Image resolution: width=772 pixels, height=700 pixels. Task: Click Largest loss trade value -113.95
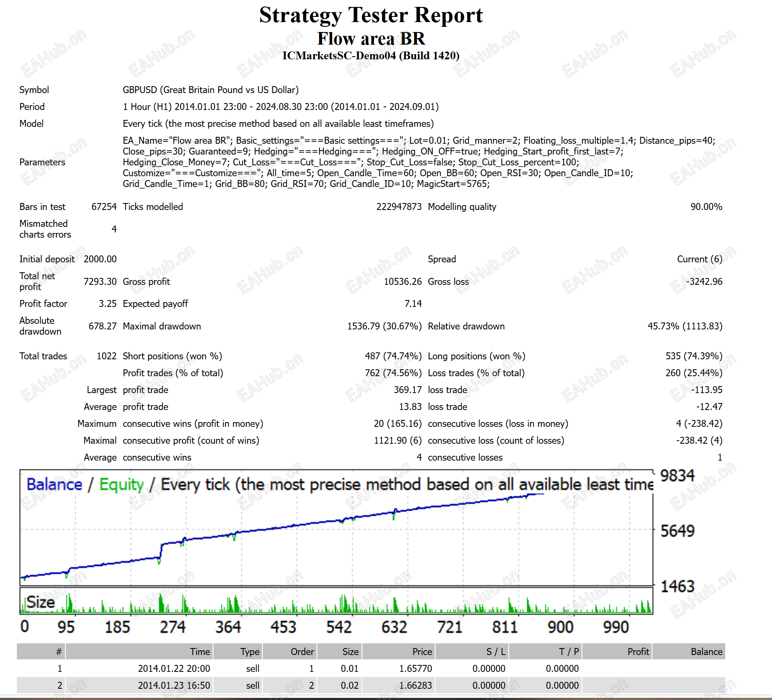point(707,390)
